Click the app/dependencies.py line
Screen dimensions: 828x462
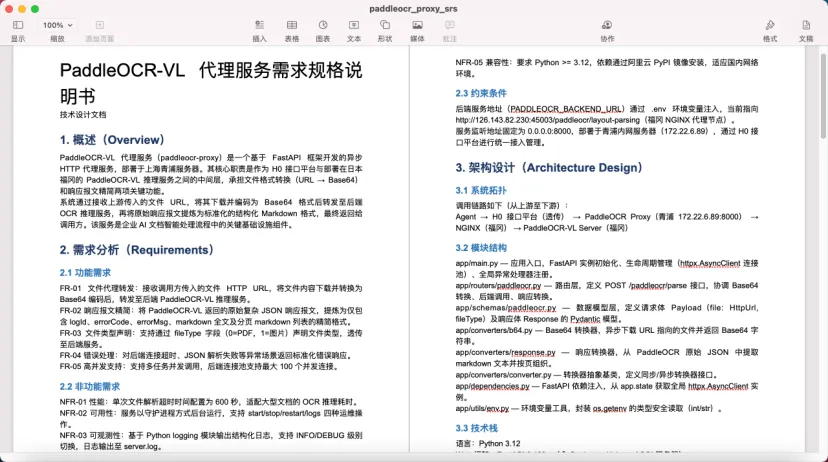point(607,391)
